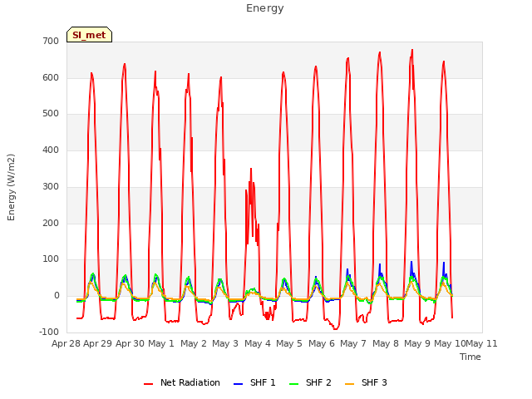Click the Time x-axis title
Viewport: 532px width, 399px height.
(470, 357)
